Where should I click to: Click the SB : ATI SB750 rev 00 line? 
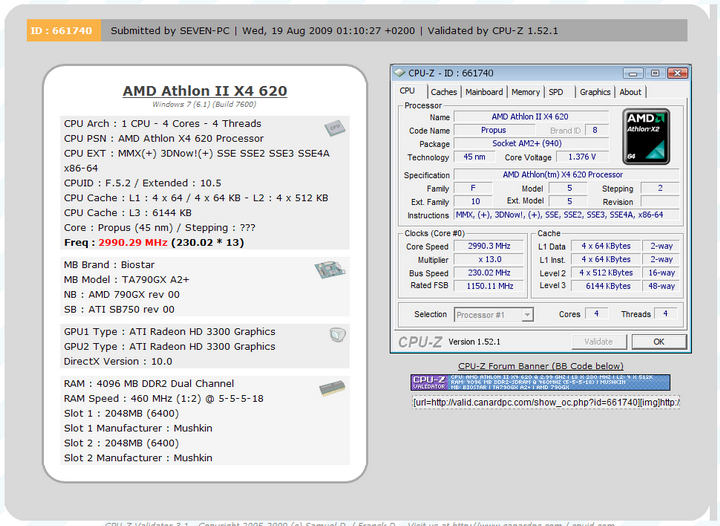[119, 309]
